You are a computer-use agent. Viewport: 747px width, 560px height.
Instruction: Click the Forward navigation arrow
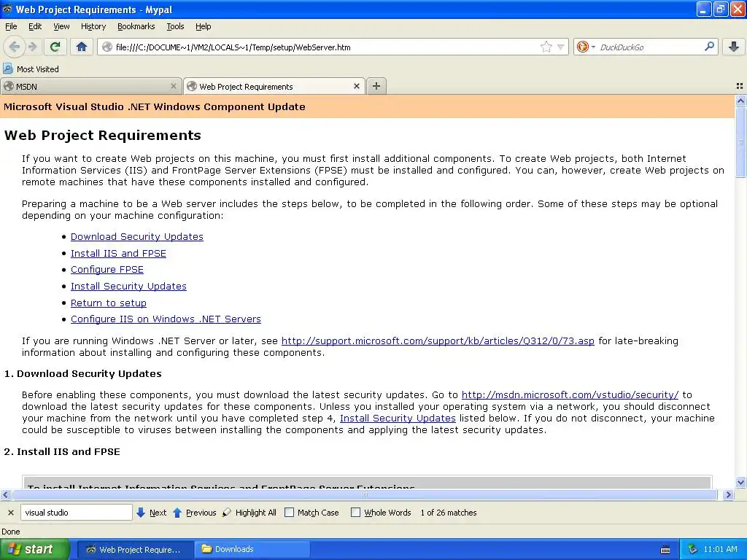click(x=33, y=47)
